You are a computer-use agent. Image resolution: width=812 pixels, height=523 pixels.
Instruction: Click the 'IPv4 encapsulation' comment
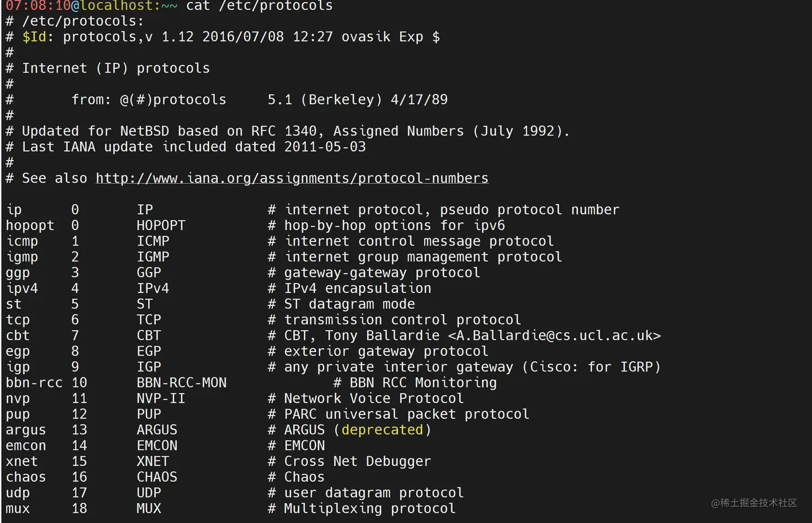[x=357, y=289]
